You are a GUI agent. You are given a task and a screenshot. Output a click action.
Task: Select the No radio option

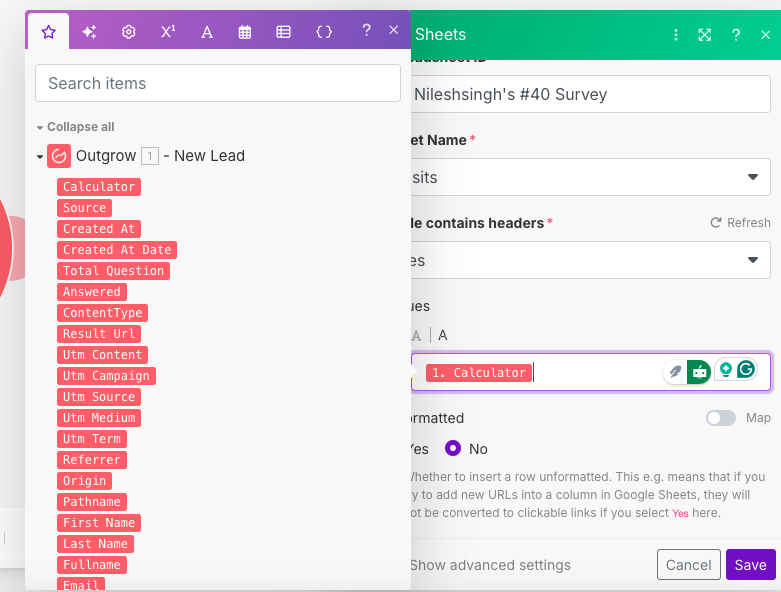click(x=453, y=449)
